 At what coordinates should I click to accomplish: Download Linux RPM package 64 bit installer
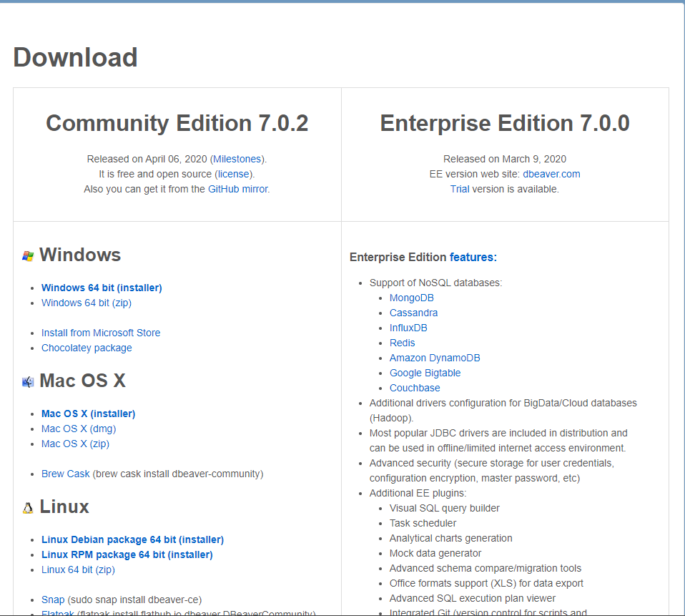[127, 554]
